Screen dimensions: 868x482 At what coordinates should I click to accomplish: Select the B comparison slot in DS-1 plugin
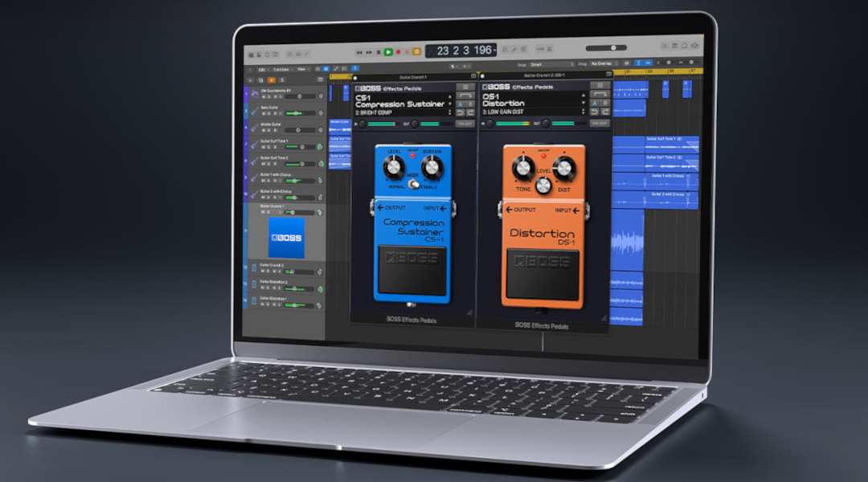click(x=605, y=103)
